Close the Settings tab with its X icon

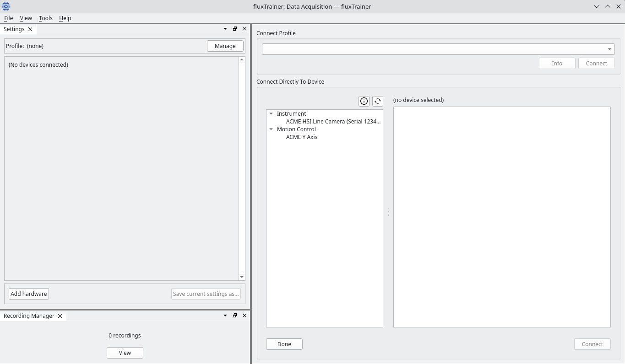30,29
